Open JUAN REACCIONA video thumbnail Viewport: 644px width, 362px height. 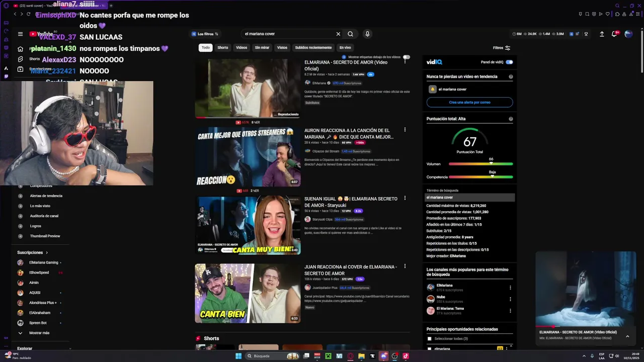coord(248,293)
